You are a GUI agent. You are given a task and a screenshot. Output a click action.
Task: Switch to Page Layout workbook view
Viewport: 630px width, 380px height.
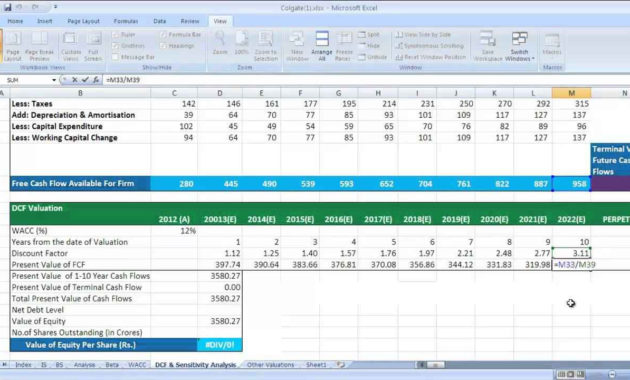coord(12,46)
